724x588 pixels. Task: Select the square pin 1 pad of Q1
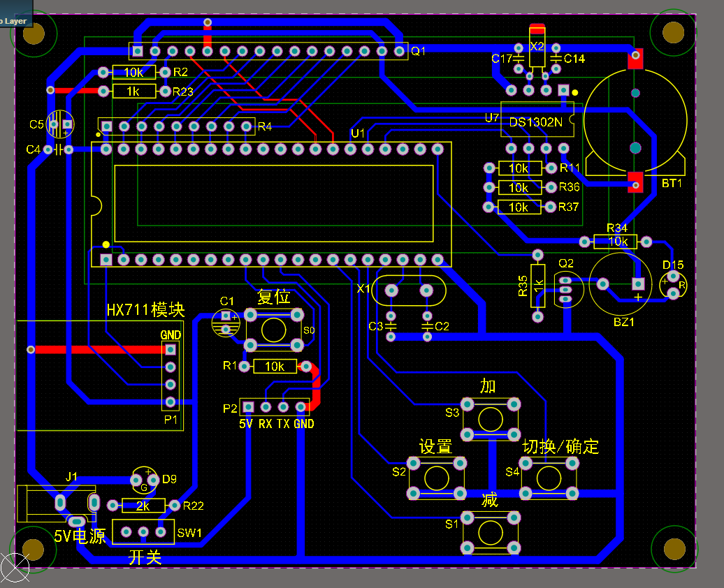coord(137,50)
